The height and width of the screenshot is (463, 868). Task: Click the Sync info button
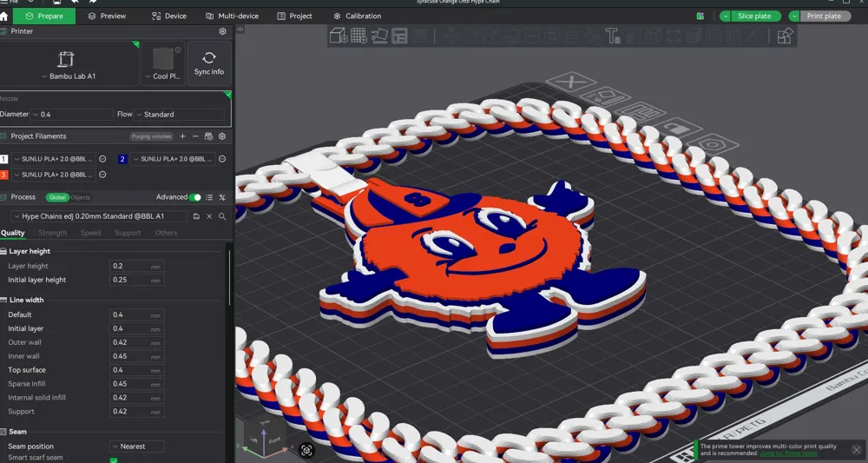point(209,63)
